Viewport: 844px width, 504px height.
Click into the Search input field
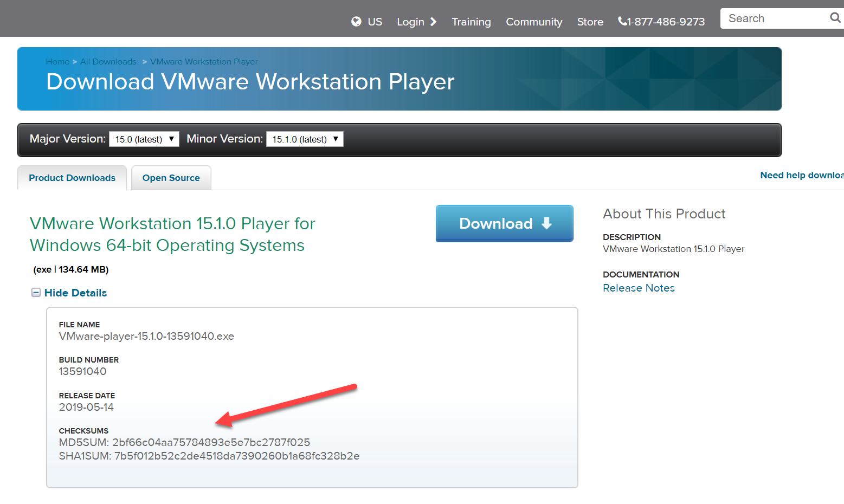772,18
